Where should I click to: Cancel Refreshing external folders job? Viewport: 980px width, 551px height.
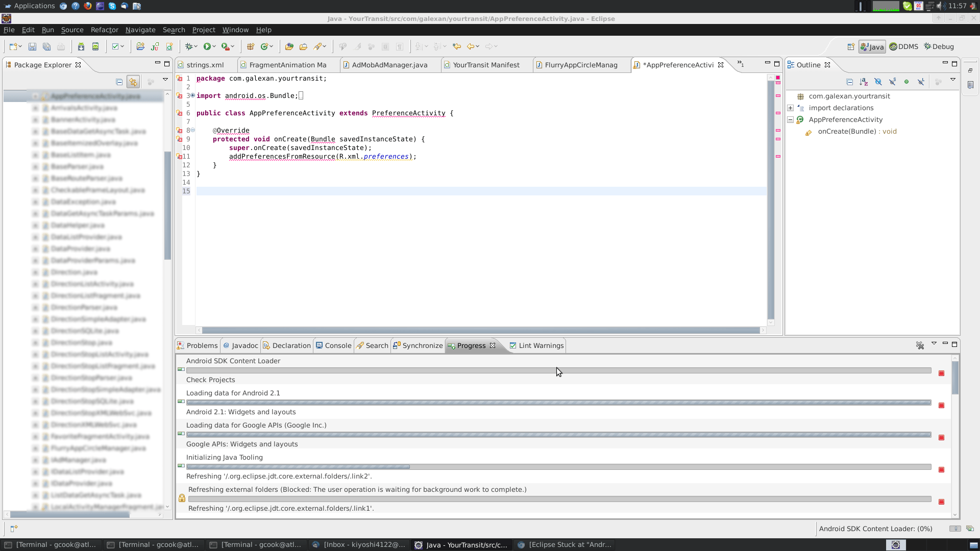click(x=942, y=502)
